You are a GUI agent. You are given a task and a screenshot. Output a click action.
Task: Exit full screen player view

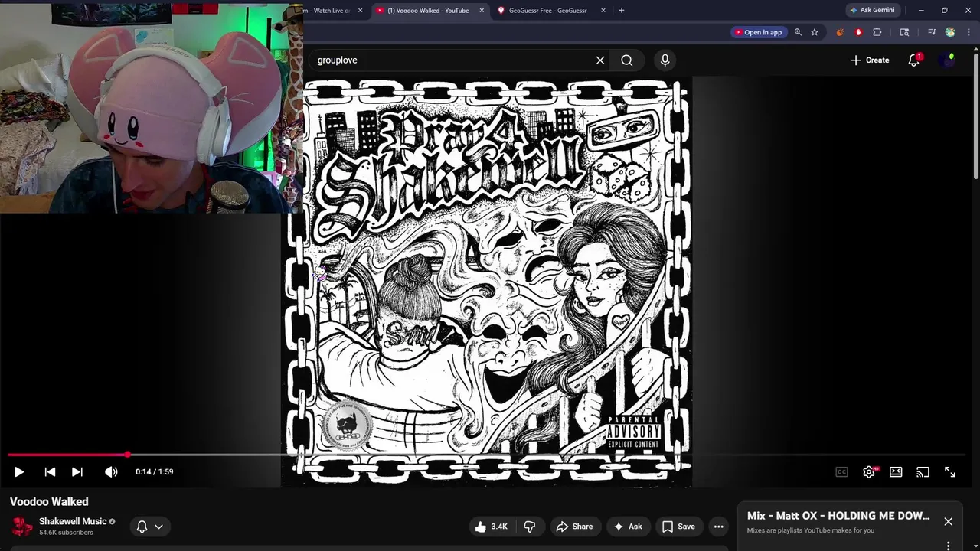pos(949,472)
